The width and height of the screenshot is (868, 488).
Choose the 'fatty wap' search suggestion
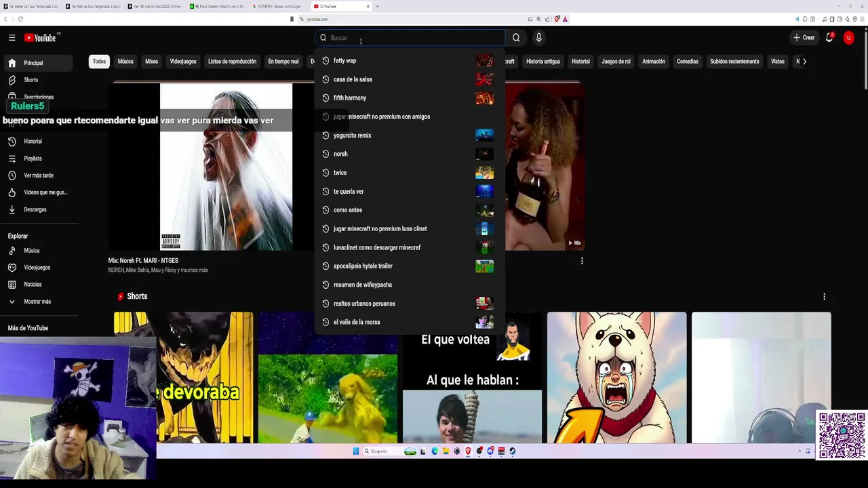click(x=409, y=60)
